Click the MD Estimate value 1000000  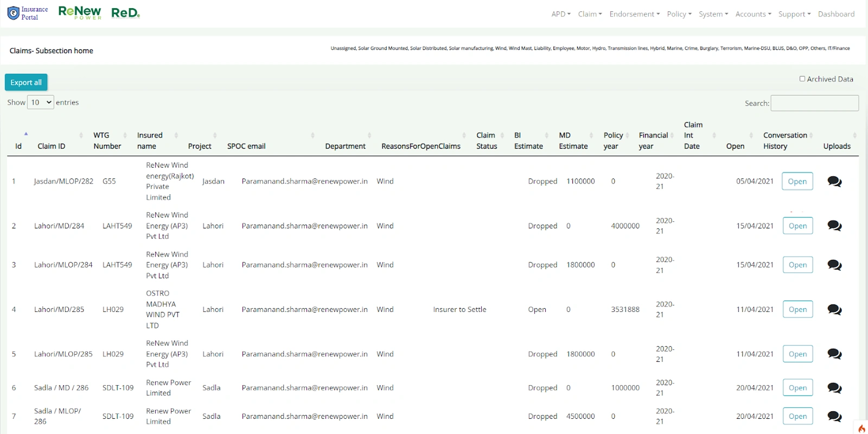625,388
